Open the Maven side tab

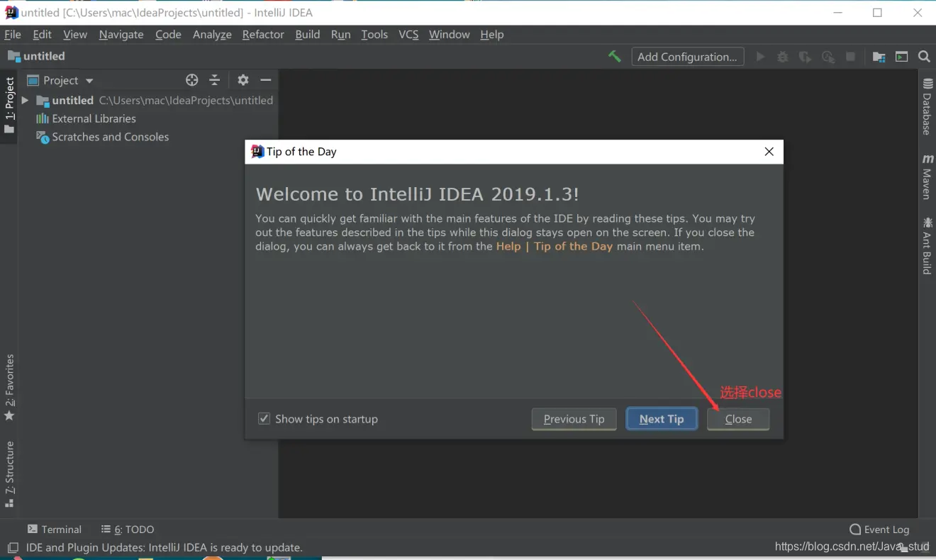point(927,176)
